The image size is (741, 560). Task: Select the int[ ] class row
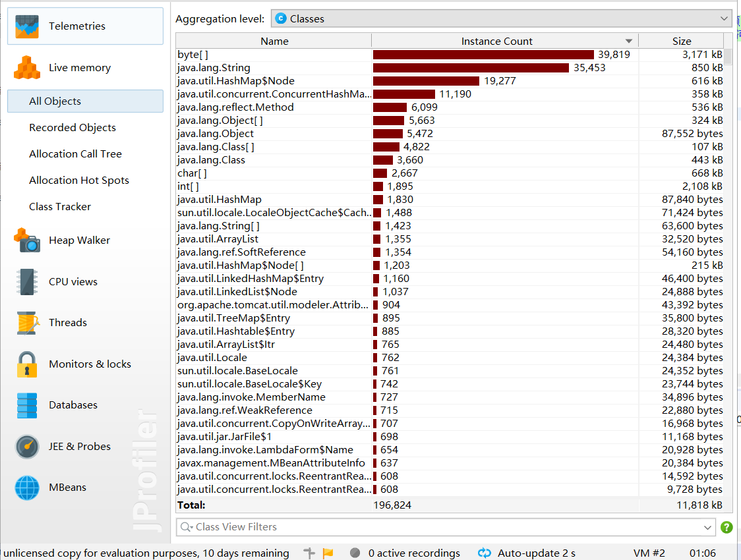[450, 186]
